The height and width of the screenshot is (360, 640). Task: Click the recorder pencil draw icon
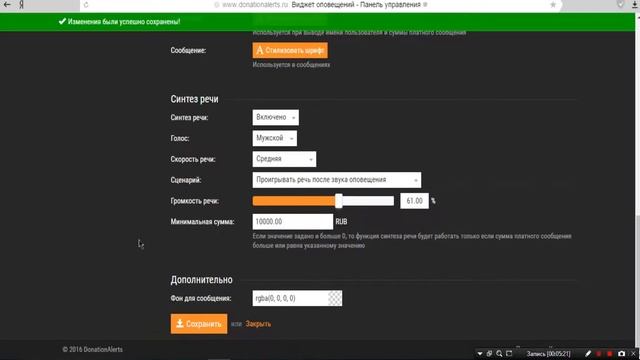click(x=588, y=353)
